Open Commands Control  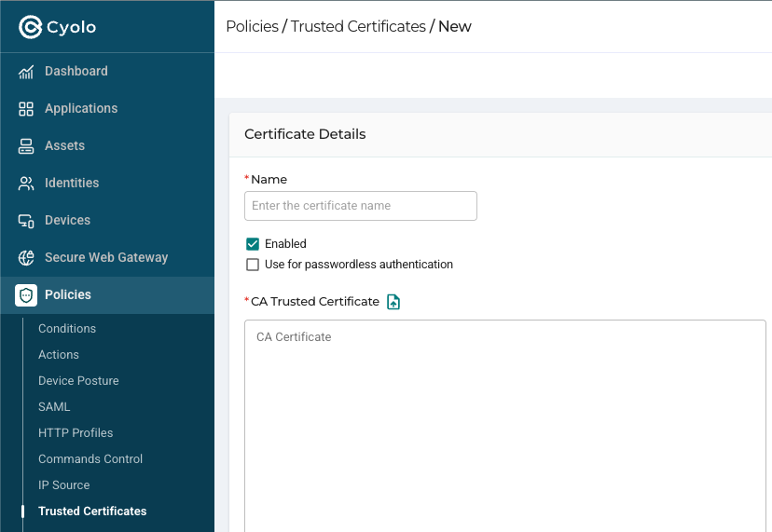(x=90, y=458)
